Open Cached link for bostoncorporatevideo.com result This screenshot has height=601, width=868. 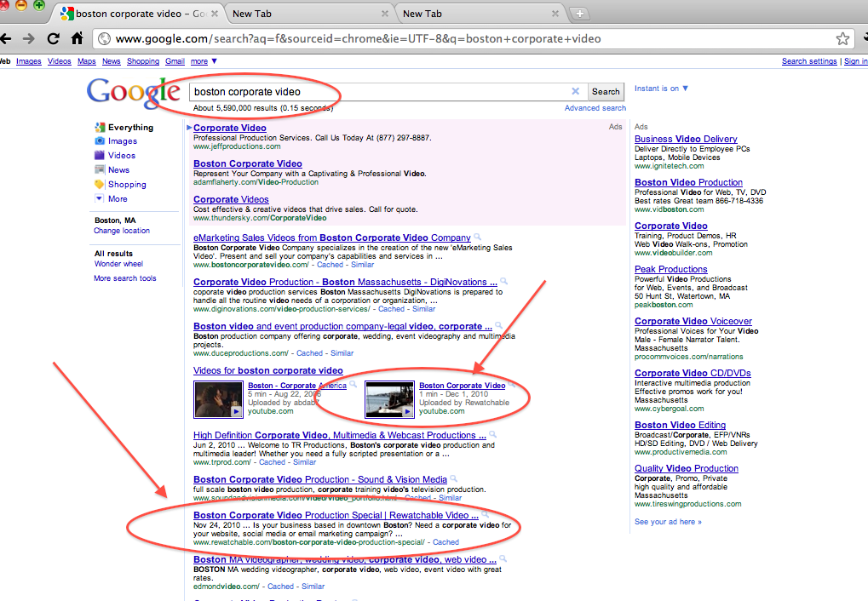point(330,265)
